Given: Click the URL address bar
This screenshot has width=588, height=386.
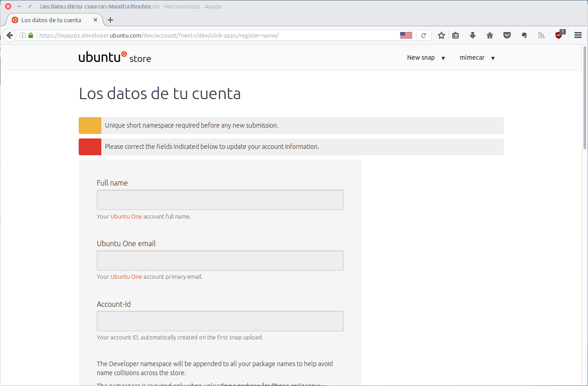Looking at the screenshot, I should pyautogui.click(x=217, y=35).
